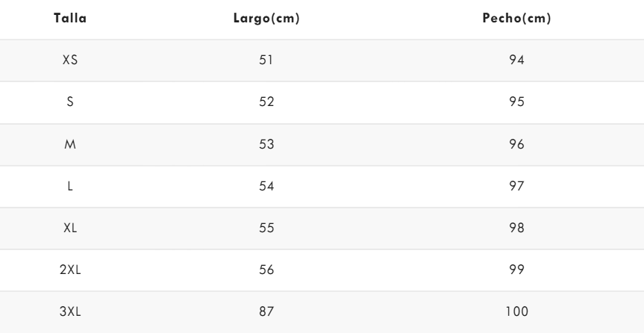Viewport: 644px width, 333px height.
Task: Click the largo value 51
Action: (266, 60)
